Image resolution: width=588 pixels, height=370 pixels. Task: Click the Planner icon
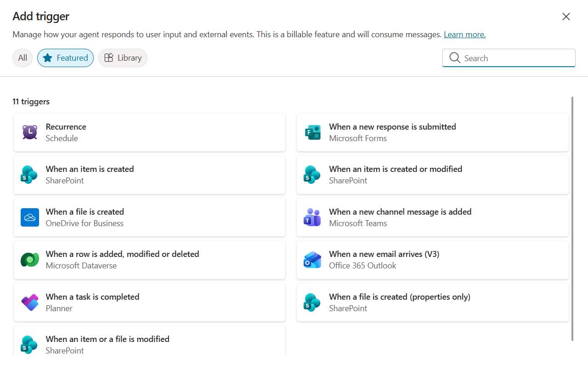point(30,302)
